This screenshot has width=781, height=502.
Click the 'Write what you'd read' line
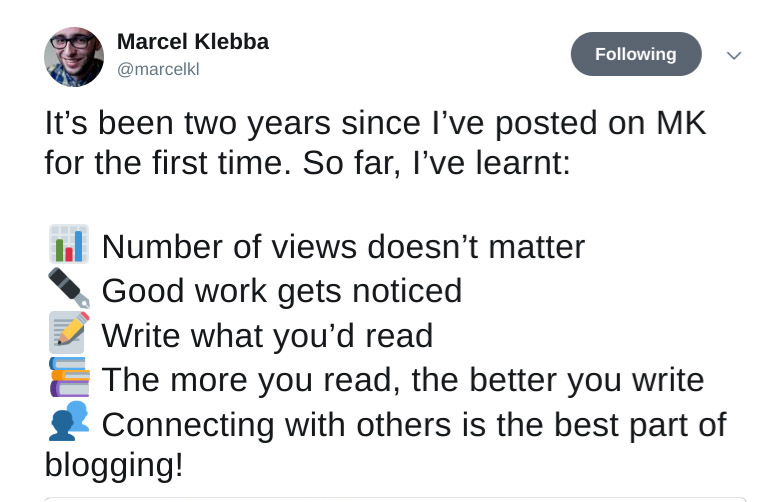tap(267, 335)
